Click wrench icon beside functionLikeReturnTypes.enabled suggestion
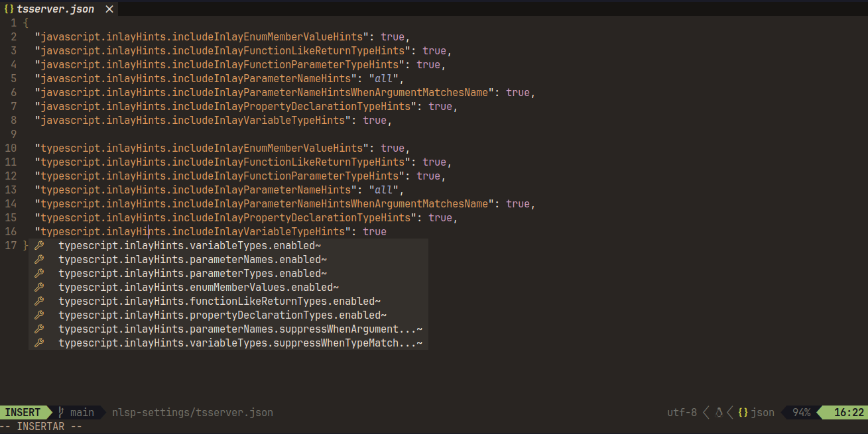 pos(39,301)
